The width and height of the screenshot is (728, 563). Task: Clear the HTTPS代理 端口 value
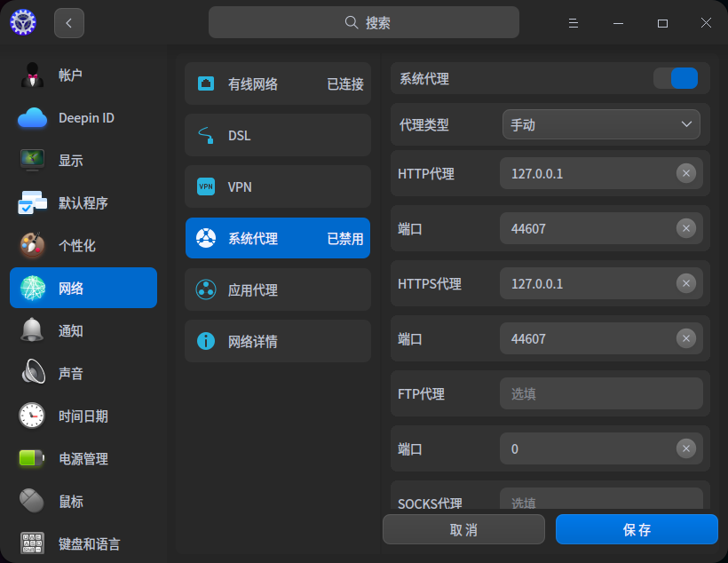pyautogui.click(x=686, y=338)
